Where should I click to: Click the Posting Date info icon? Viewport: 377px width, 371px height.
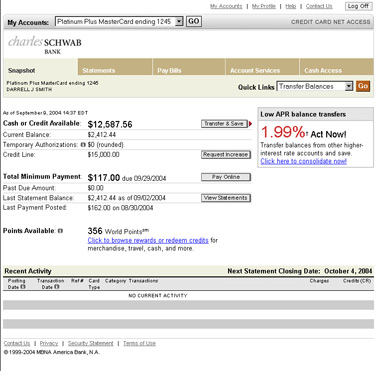(23, 287)
